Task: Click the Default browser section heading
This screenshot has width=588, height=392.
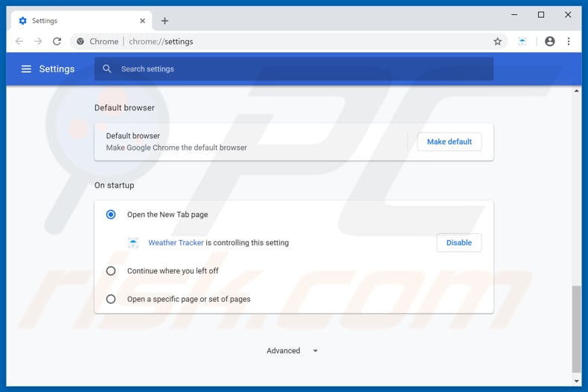Action: 124,108
